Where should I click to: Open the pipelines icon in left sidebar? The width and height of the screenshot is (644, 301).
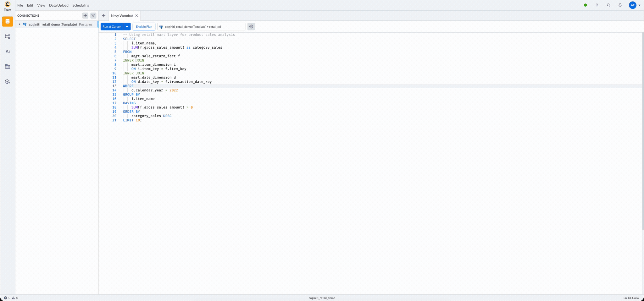[8, 36]
